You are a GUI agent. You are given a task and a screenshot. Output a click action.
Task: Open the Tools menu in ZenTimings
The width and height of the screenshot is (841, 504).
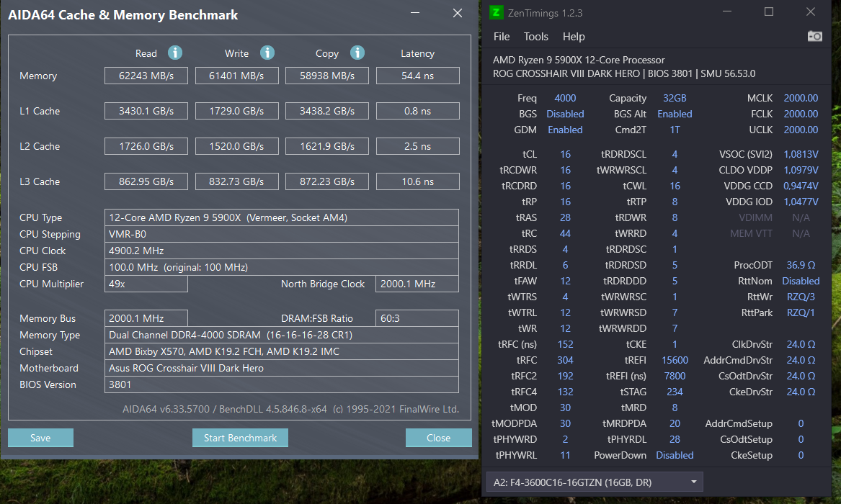click(536, 37)
